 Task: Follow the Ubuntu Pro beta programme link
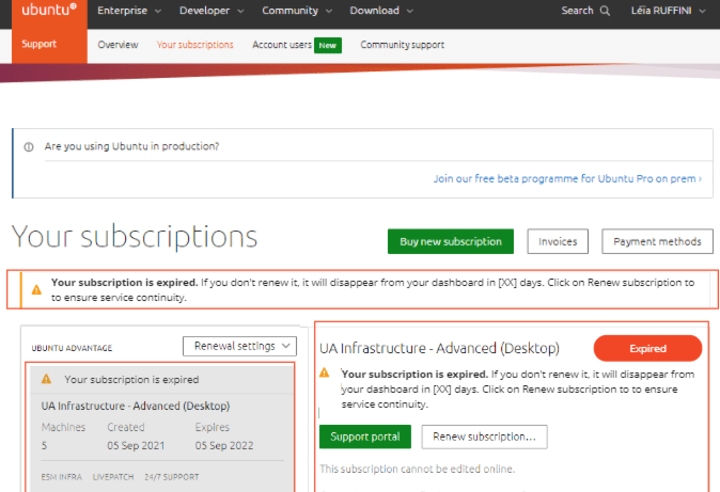(568, 179)
